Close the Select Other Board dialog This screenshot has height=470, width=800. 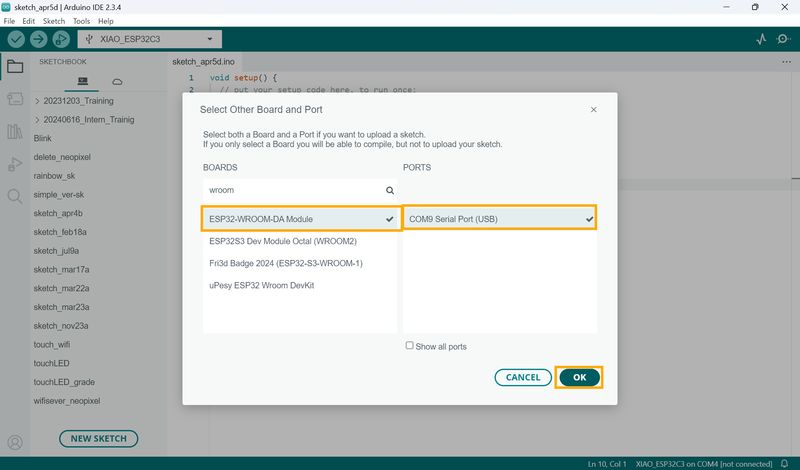coord(593,110)
